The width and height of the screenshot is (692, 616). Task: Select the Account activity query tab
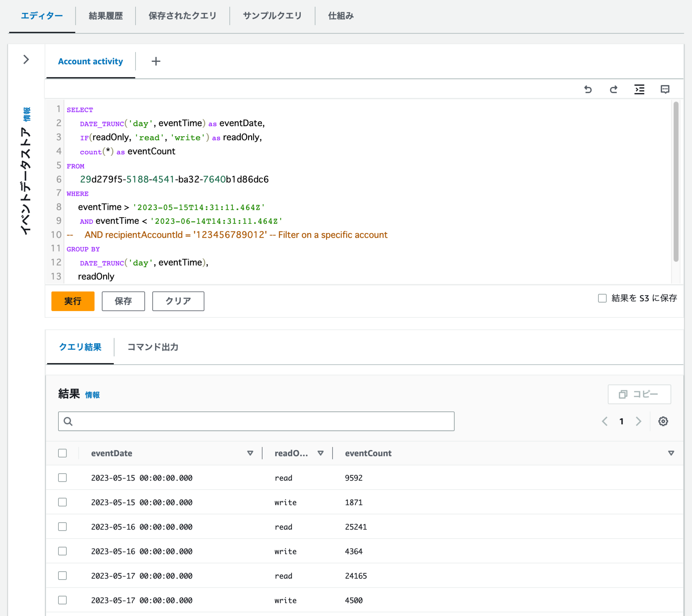[x=91, y=61]
